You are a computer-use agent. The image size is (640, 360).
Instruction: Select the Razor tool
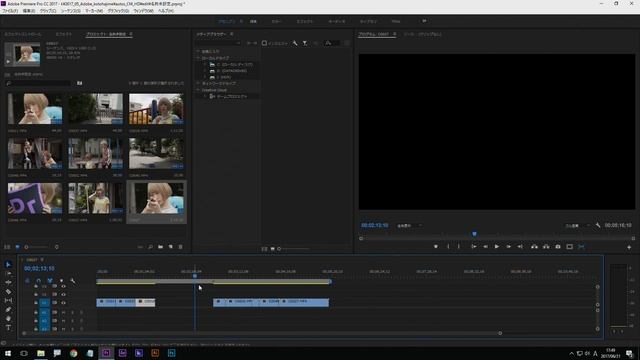[8, 291]
